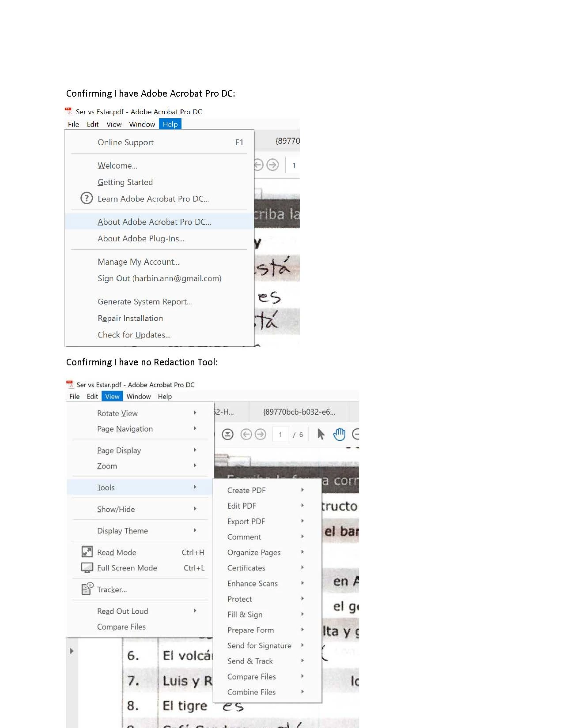Choose Generate System Report entry
Screen dimensions: 563x728
(159, 301)
